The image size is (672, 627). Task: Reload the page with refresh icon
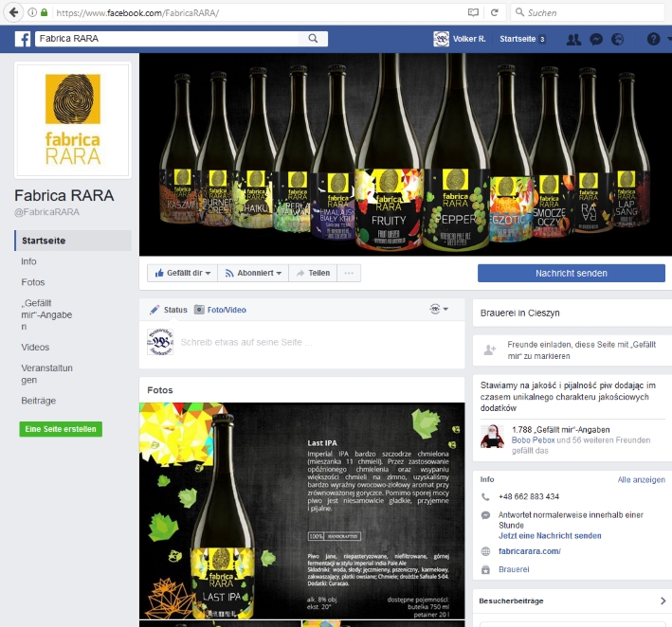coord(494,12)
